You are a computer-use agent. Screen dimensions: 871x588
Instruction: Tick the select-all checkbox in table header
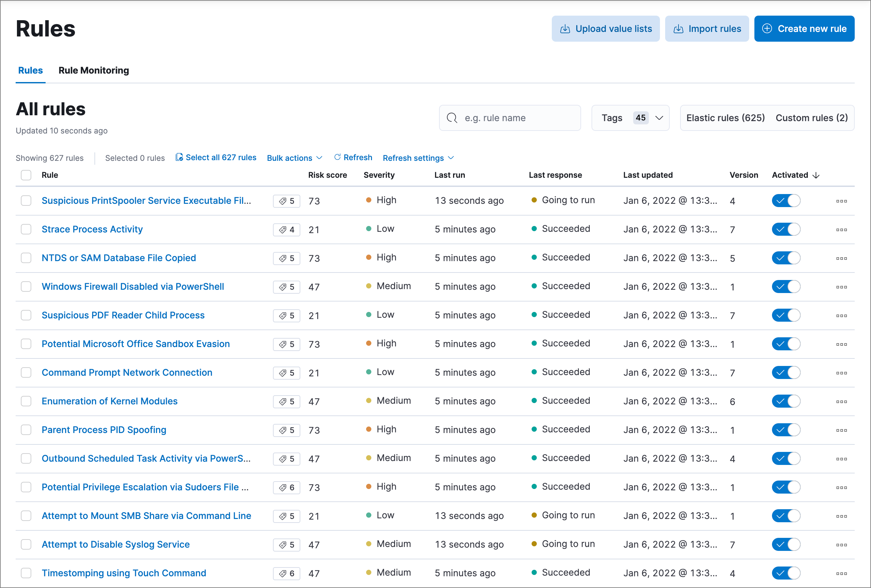click(26, 175)
